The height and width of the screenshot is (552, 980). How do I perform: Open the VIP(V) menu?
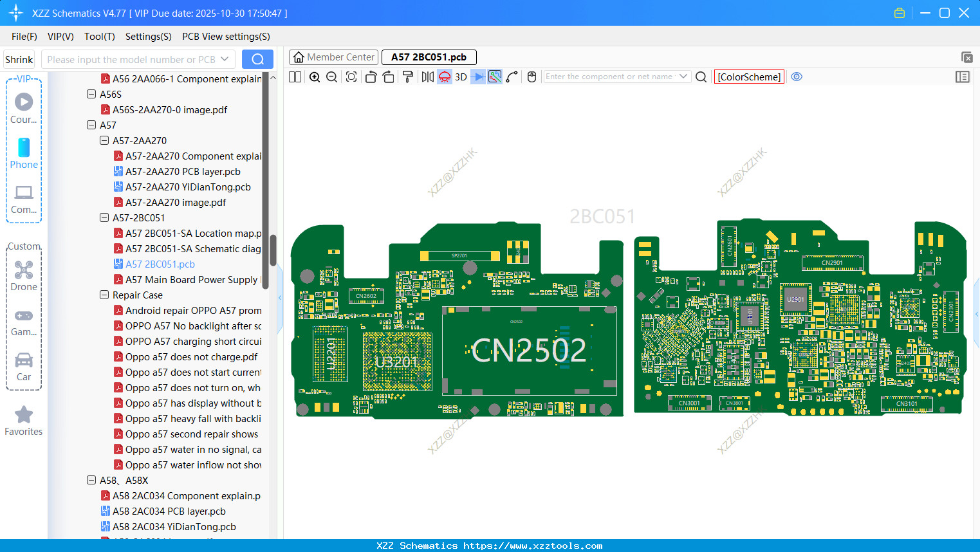tap(60, 37)
